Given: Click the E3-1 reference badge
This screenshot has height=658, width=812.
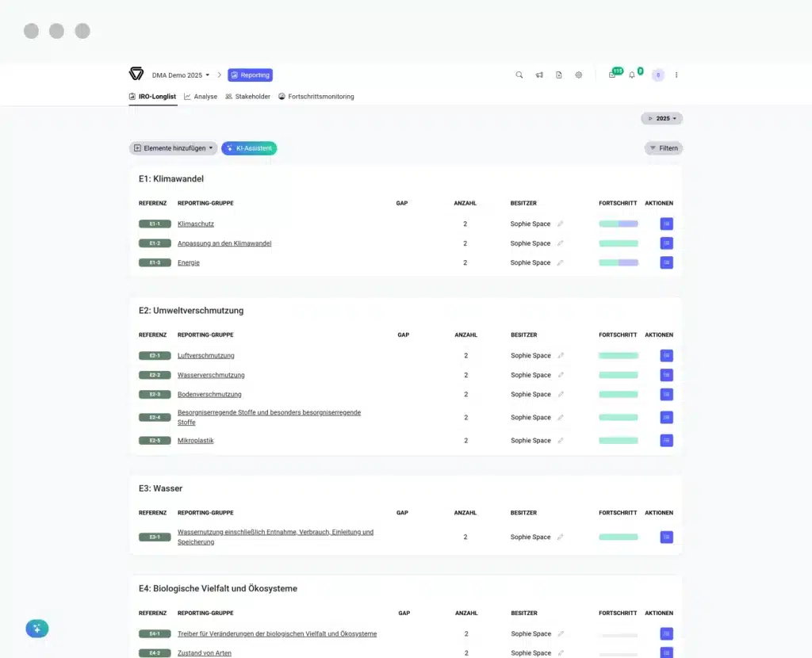Looking at the screenshot, I should (155, 537).
